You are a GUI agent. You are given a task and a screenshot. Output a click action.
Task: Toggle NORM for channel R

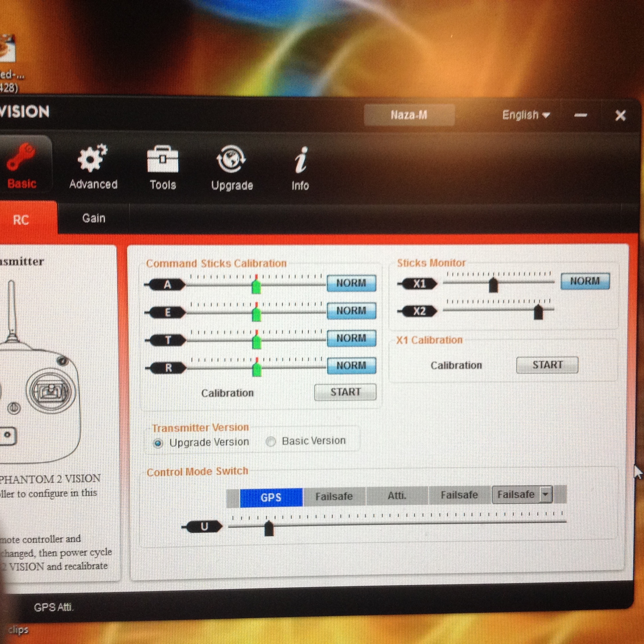pyautogui.click(x=351, y=365)
